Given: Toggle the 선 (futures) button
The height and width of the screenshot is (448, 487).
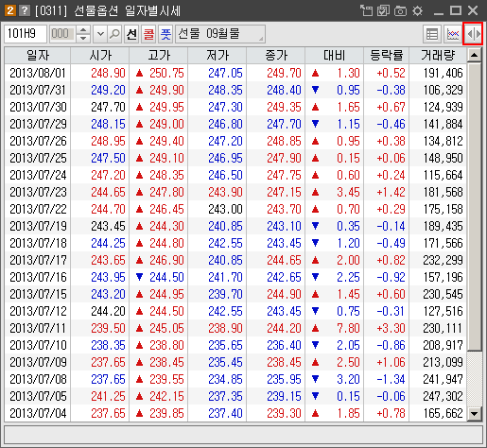Looking at the screenshot, I should 131,34.
